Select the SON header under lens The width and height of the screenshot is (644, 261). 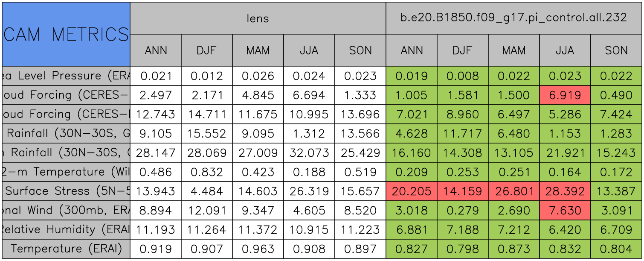click(360, 50)
